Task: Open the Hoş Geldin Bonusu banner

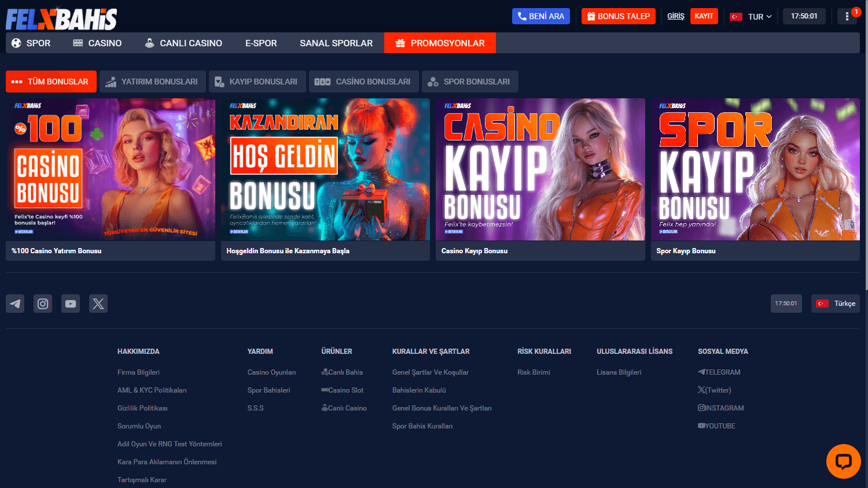Action: pos(325,169)
